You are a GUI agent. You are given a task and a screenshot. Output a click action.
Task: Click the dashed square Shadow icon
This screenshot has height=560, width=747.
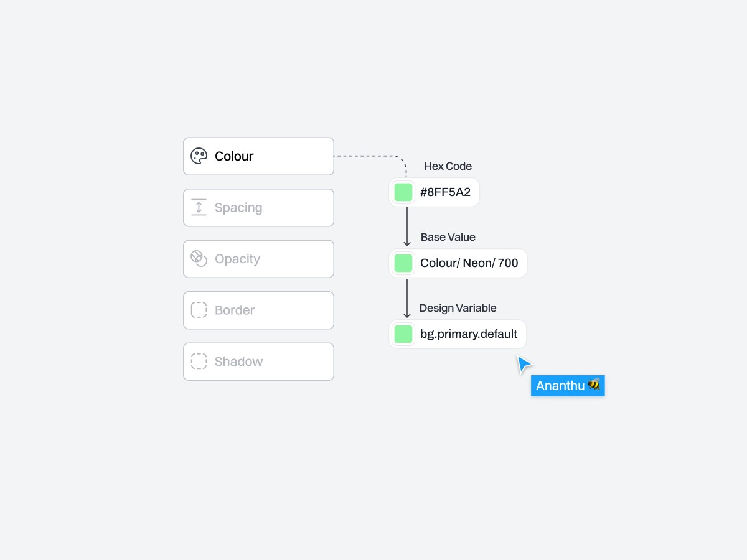(x=199, y=362)
